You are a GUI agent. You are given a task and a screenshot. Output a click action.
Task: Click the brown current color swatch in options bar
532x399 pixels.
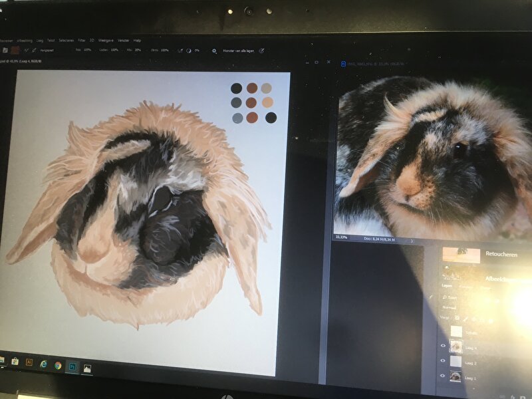[15, 51]
